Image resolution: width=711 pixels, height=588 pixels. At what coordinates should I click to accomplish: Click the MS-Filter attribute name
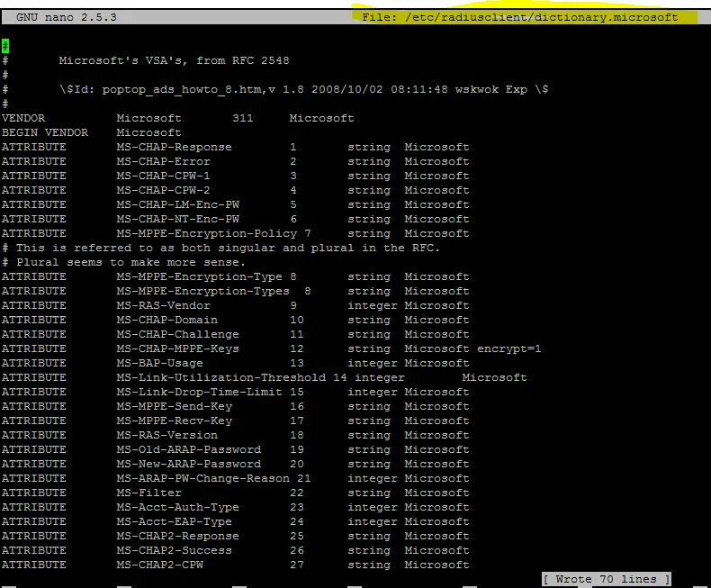148,493
